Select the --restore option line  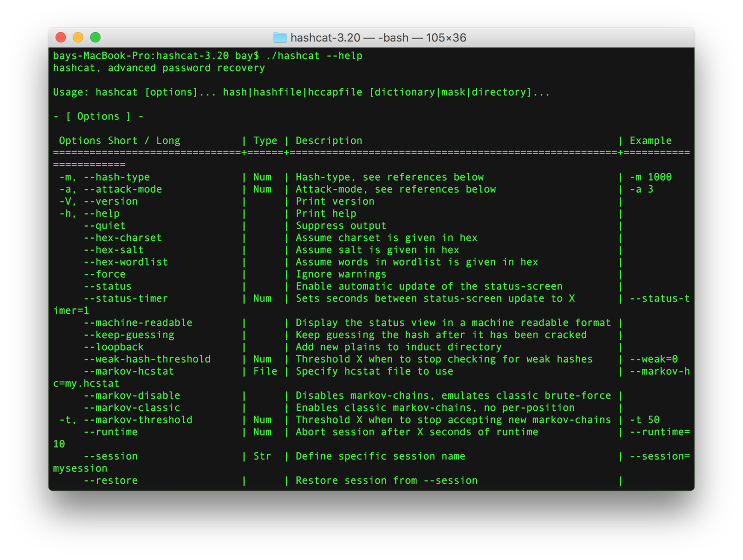point(110,480)
